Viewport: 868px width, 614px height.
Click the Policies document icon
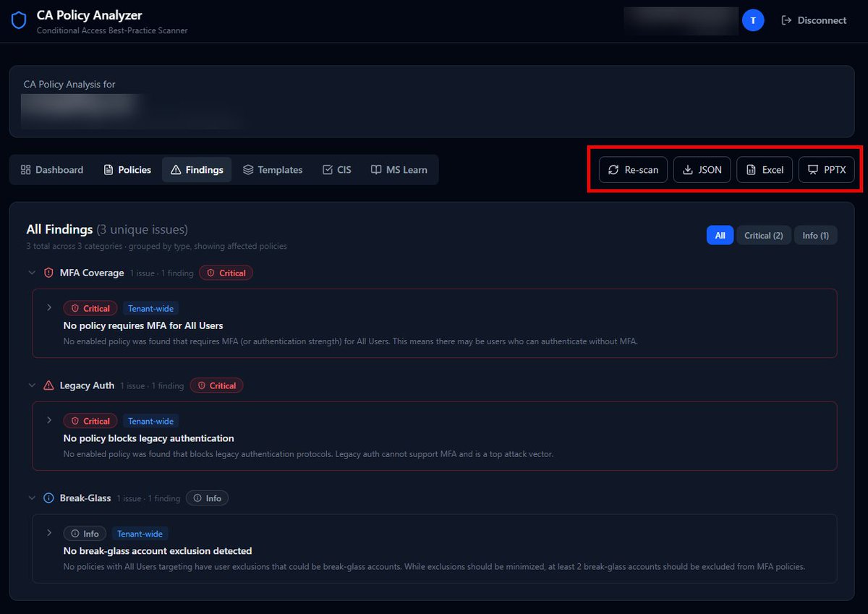[x=109, y=170]
